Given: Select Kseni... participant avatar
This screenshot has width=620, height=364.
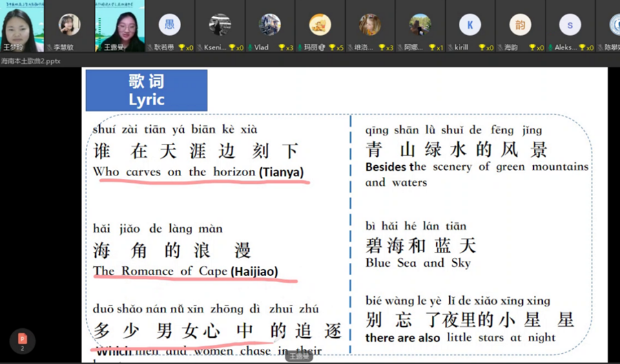Looking at the screenshot, I should click(x=220, y=25).
